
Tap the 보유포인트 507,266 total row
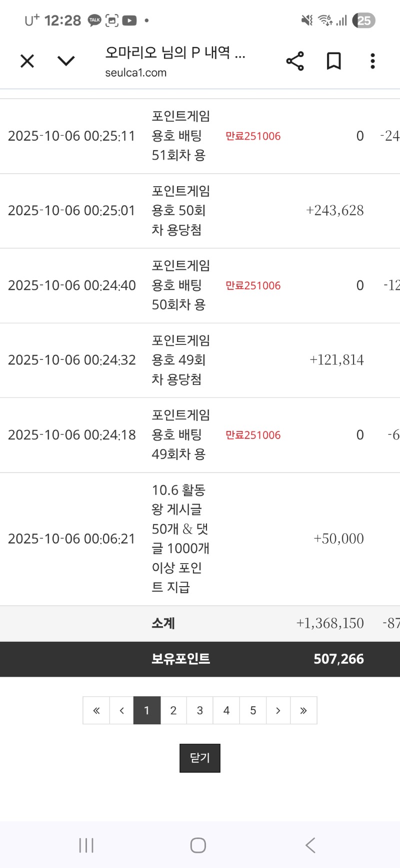[200, 659]
